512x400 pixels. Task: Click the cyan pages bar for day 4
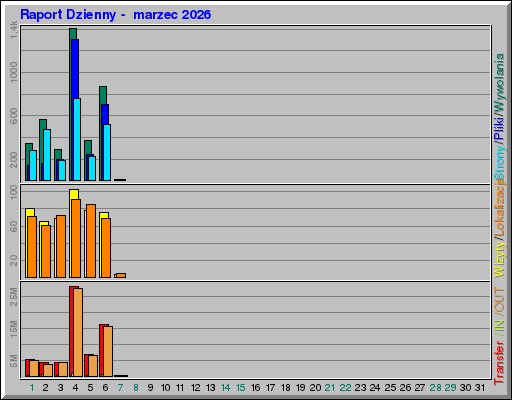77,139
